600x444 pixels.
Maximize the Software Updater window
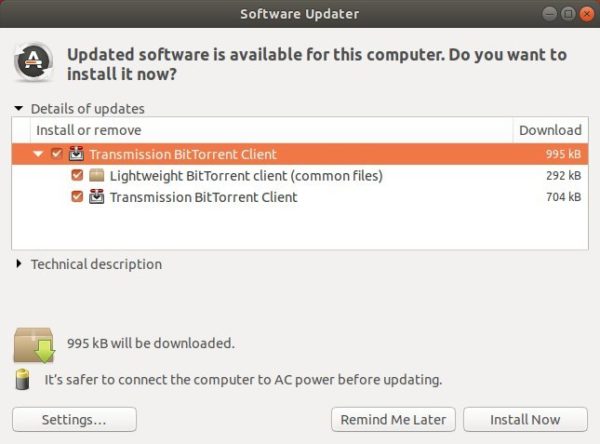pos(568,14)
